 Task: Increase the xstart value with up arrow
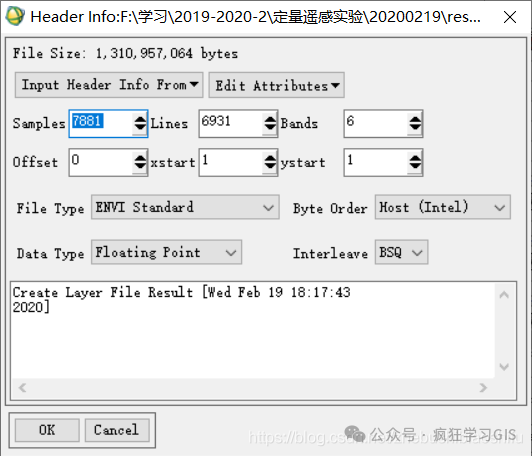pyautogui.click(x=270, y=158)
